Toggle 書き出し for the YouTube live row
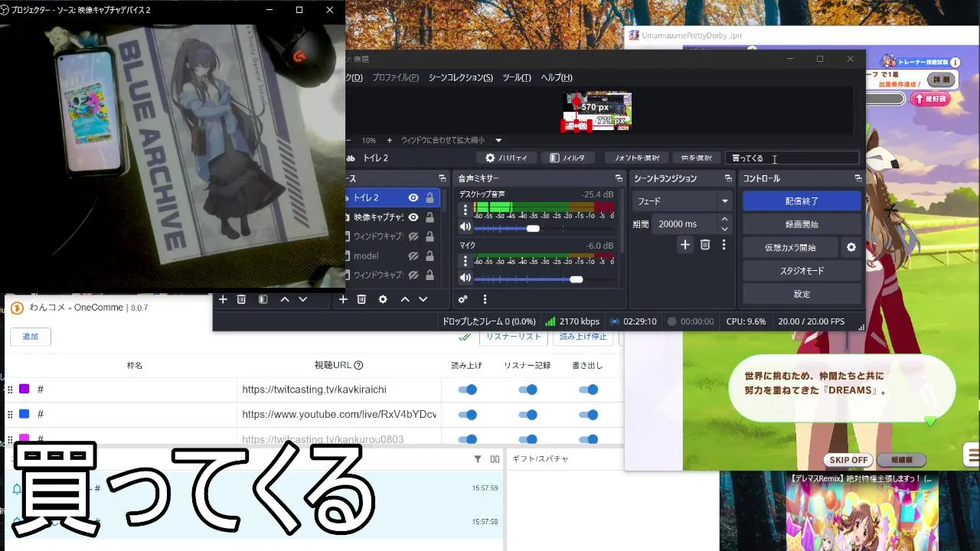This screenshot has height=551, width=980. [588, 414]
